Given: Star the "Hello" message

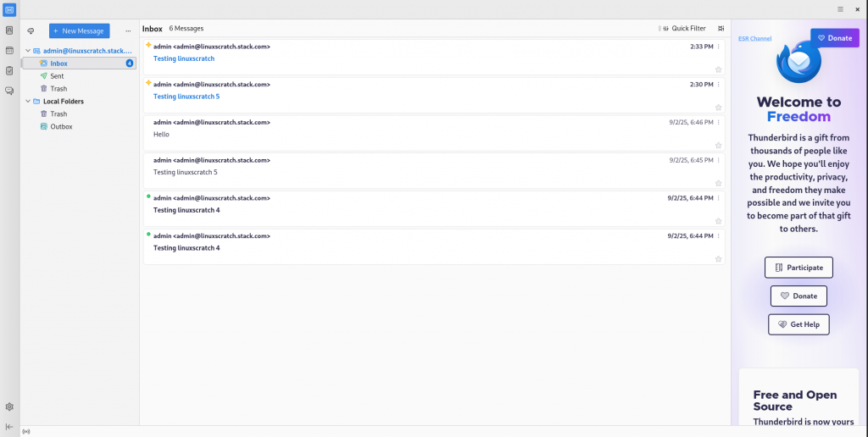Looking at the screenshot, I should [718, 146].
